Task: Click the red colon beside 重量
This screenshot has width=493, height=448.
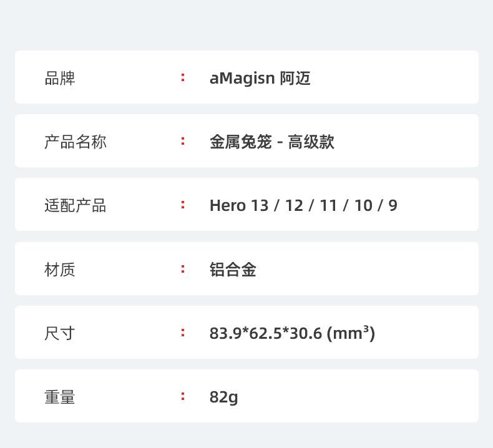Action: point(183,396)
